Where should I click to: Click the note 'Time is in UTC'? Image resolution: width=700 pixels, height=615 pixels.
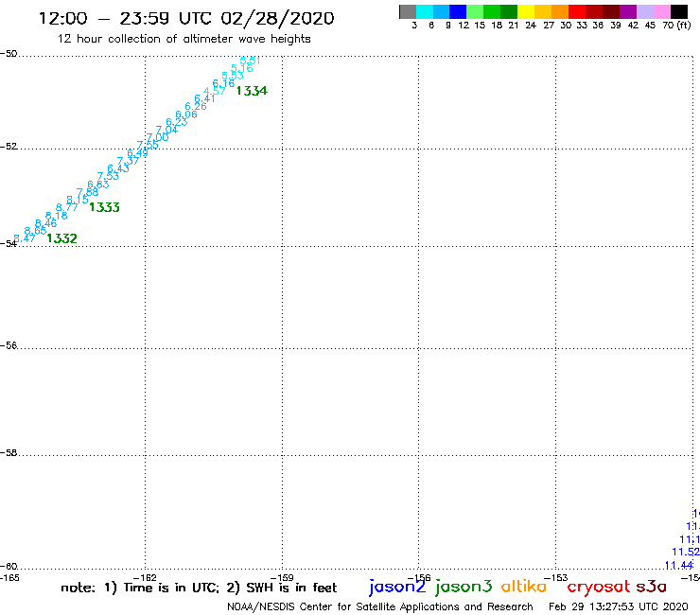pos(171,588)
